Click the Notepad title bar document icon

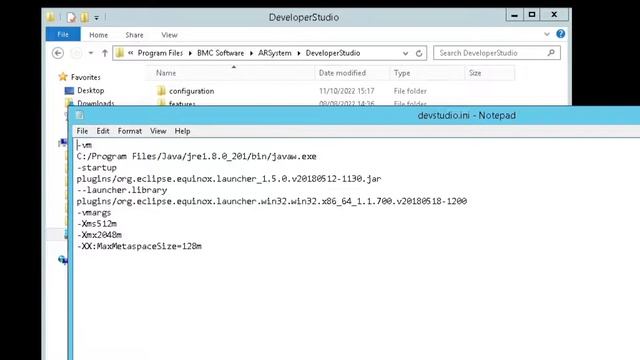point(80,116)
